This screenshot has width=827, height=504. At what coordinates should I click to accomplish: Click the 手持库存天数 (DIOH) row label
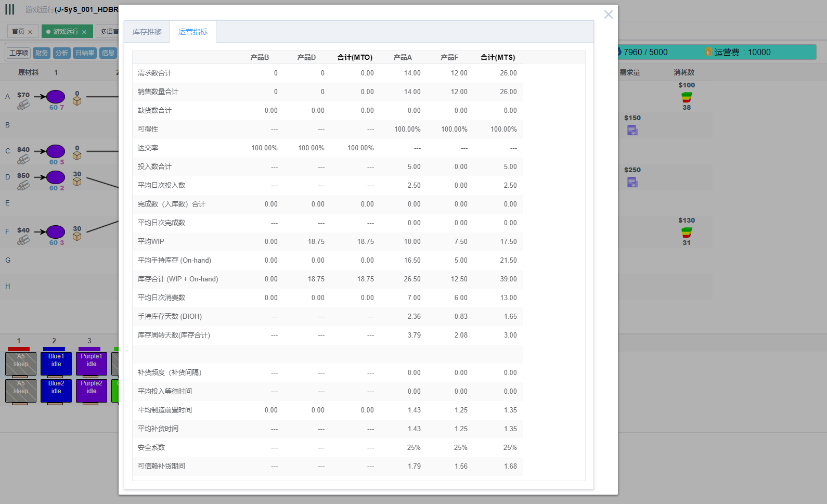coord(170,316)
